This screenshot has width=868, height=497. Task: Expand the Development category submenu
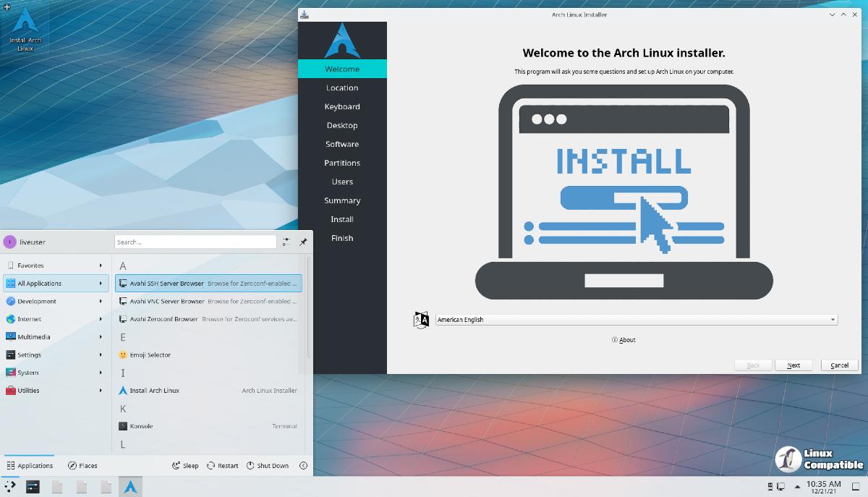(54, 302)
